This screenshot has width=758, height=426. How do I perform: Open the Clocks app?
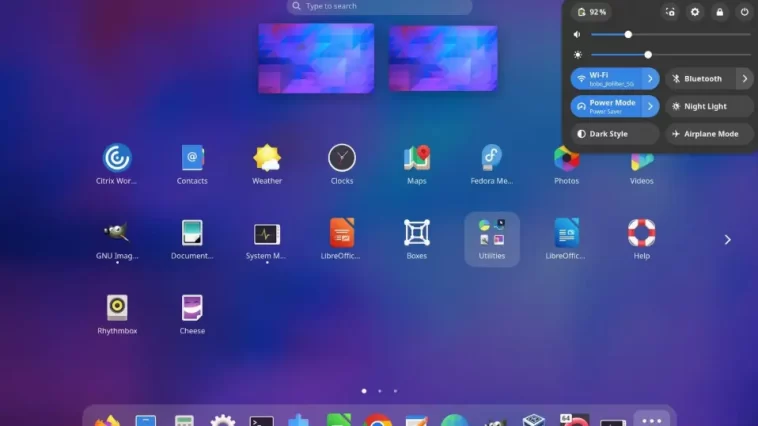point(342,164)
